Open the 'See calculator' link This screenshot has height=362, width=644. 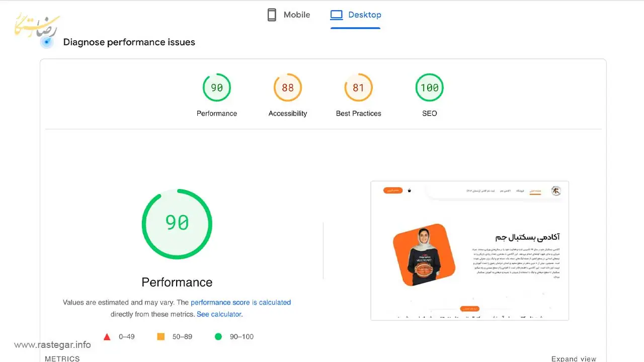coord(219,314)
